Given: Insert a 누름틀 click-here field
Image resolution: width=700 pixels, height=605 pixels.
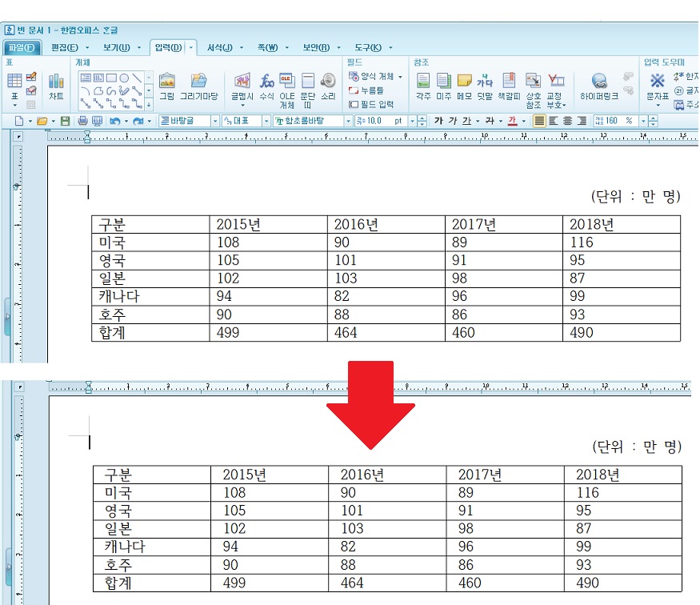Looking at the screenshot, I should [x=366, y=90].
